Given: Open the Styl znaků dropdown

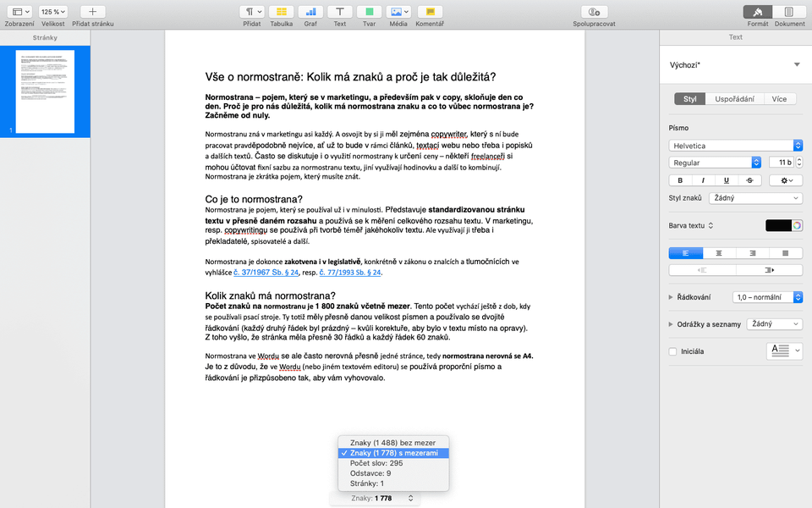Looking at the screenshot, I should 755,198.
